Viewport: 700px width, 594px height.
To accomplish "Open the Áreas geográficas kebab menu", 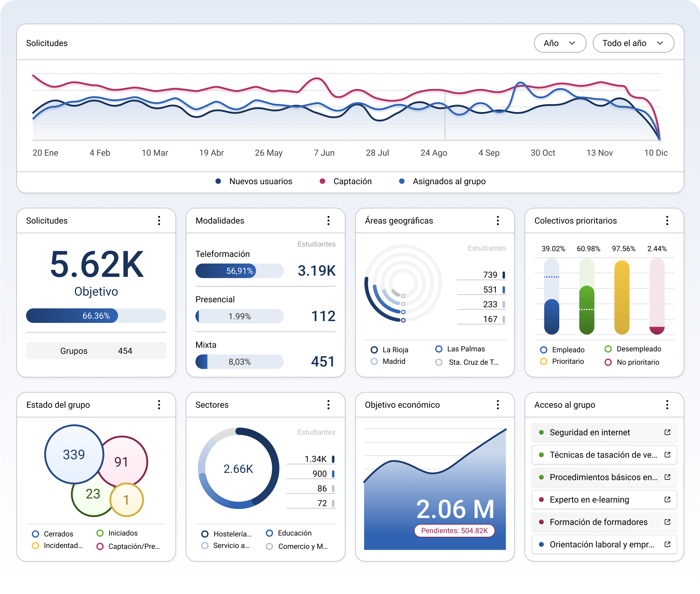I will click(x=498, y=221).
